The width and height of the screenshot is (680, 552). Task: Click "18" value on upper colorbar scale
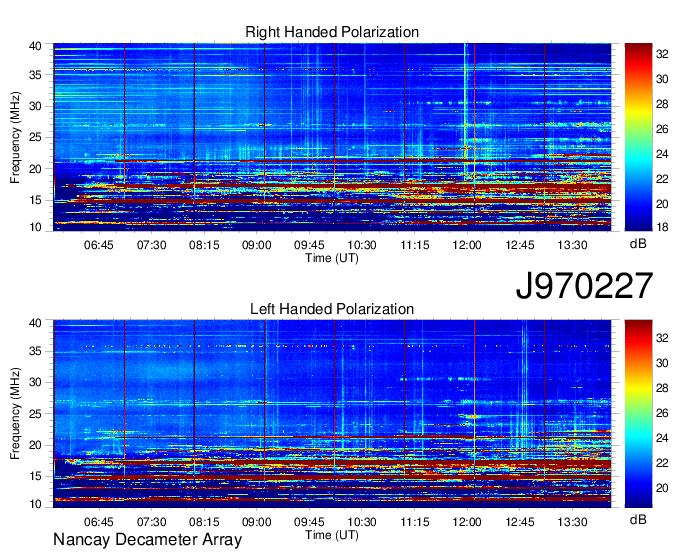tap(662, 227)
